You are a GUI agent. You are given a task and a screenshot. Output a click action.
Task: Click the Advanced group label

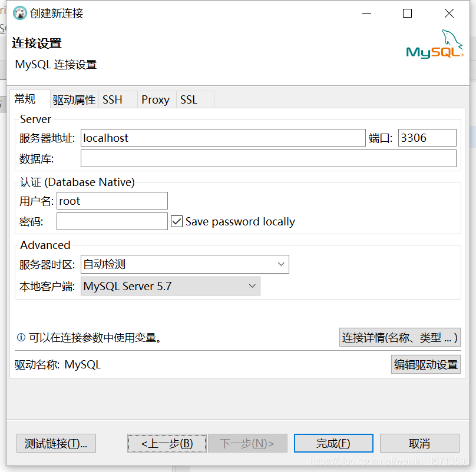(45, 245)
